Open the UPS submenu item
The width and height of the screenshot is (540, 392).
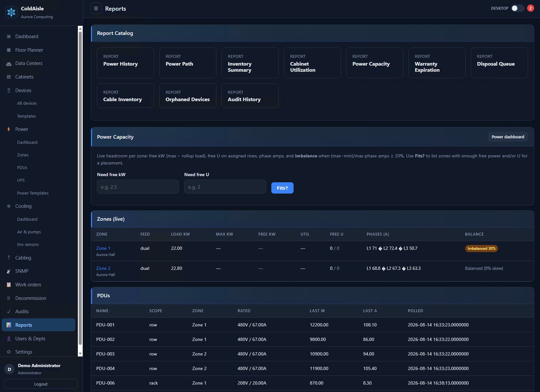pos(21,180)
